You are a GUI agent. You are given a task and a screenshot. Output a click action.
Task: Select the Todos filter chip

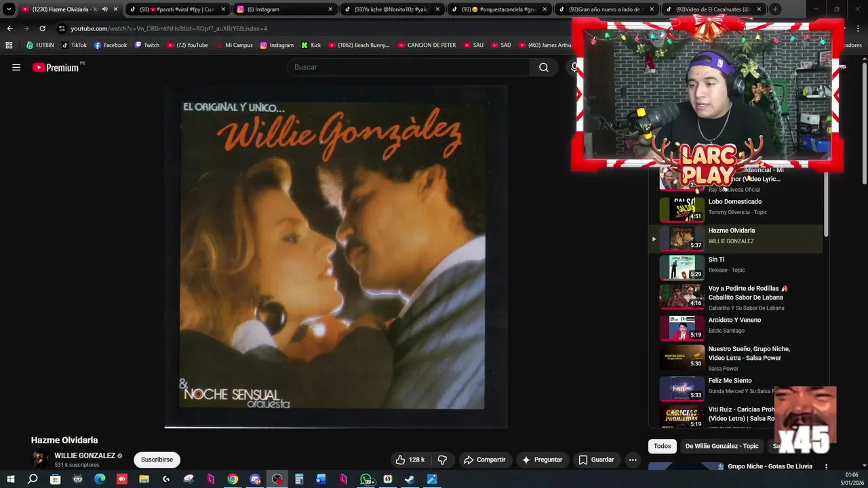click(663, 446)
